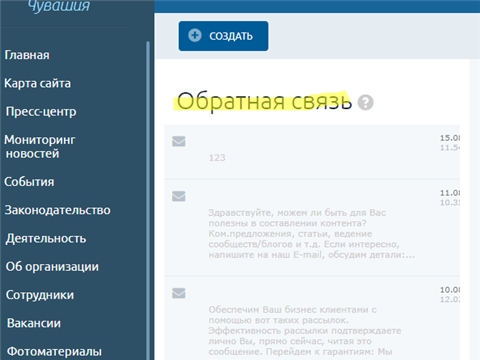Select Вакансии menu item
Viewport: 480px width, 360px height.
tap(34, 323)
